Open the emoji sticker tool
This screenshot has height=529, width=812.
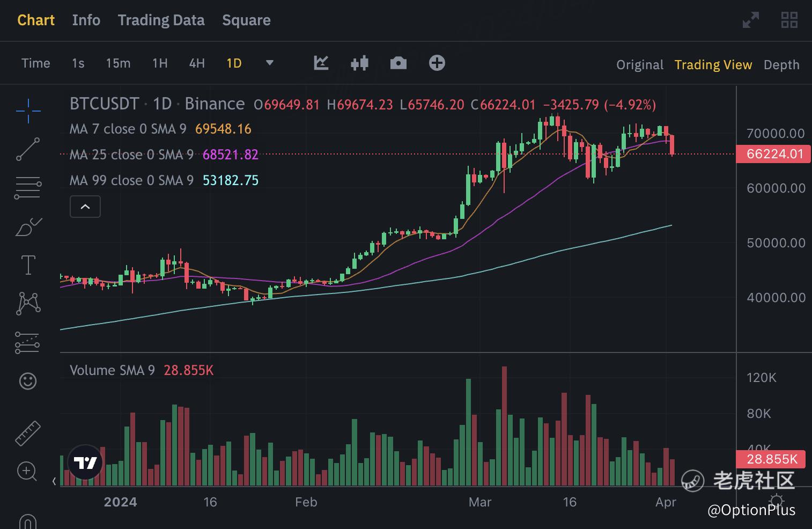[28, 381]
